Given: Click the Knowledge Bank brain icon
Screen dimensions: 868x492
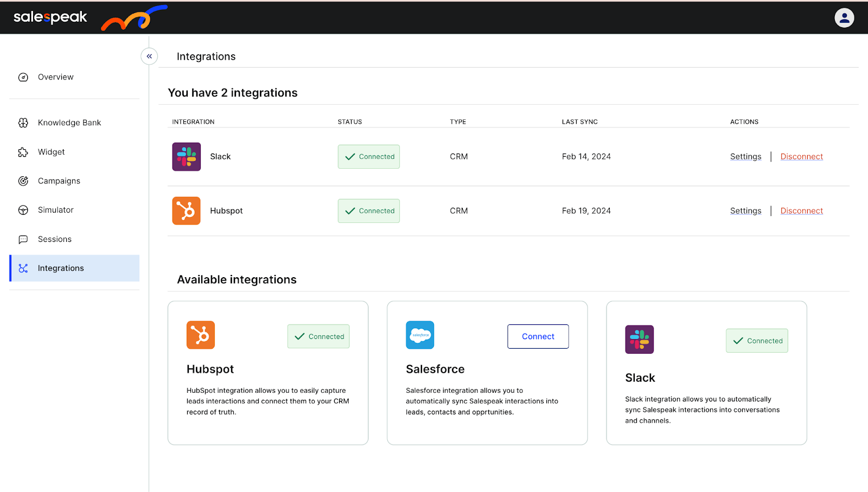Looking at the screenshot, I should [23, 123].
